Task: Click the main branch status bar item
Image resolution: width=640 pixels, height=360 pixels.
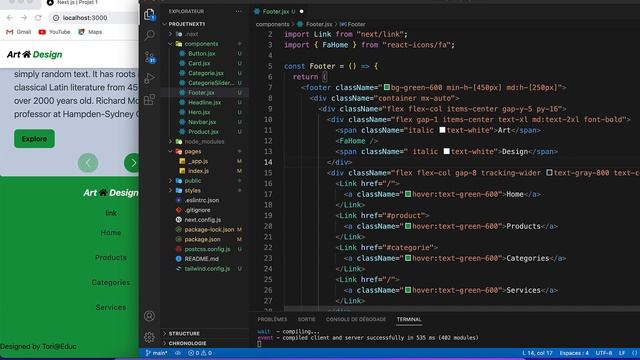Action: (x=157, y=353)
